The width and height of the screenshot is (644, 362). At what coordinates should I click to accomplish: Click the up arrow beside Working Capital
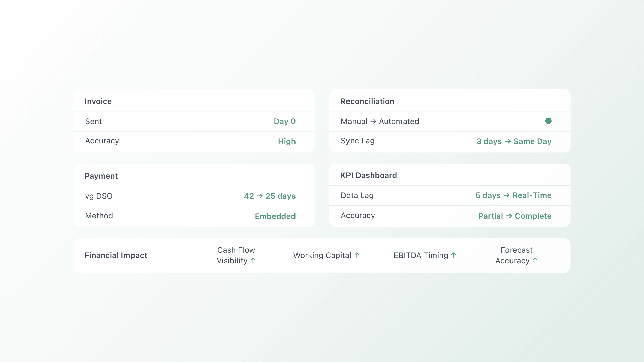[357, 255]
